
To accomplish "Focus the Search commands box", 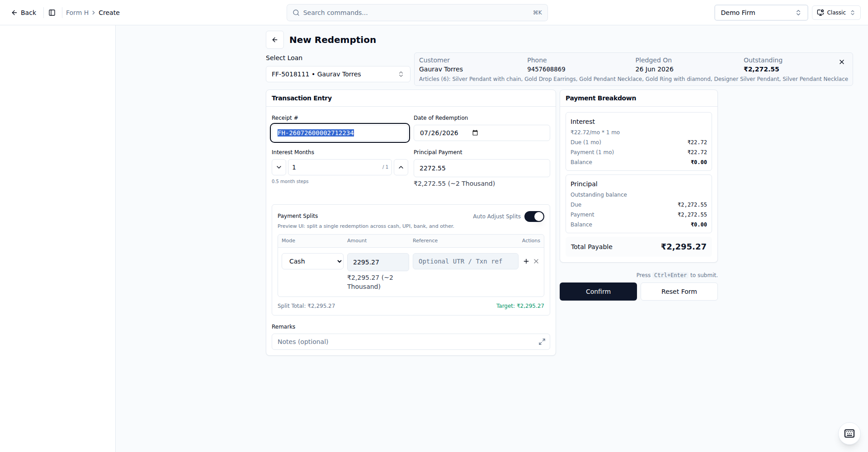I will pyautogui.click(x=417, y=13).
